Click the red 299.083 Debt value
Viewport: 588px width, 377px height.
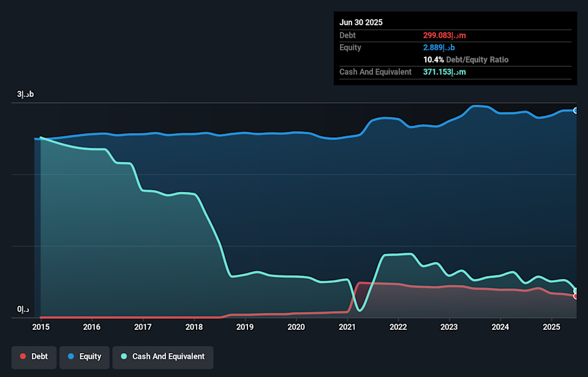tap(440, 36)
